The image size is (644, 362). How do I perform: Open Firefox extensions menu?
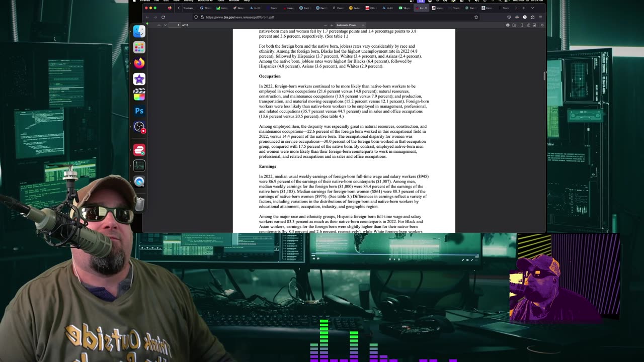533,17
